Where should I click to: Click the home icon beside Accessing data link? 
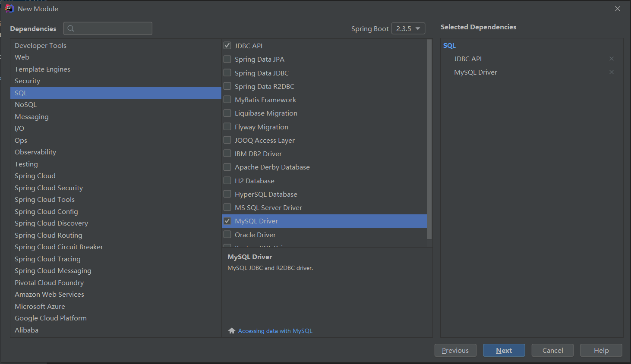(232, 331)
